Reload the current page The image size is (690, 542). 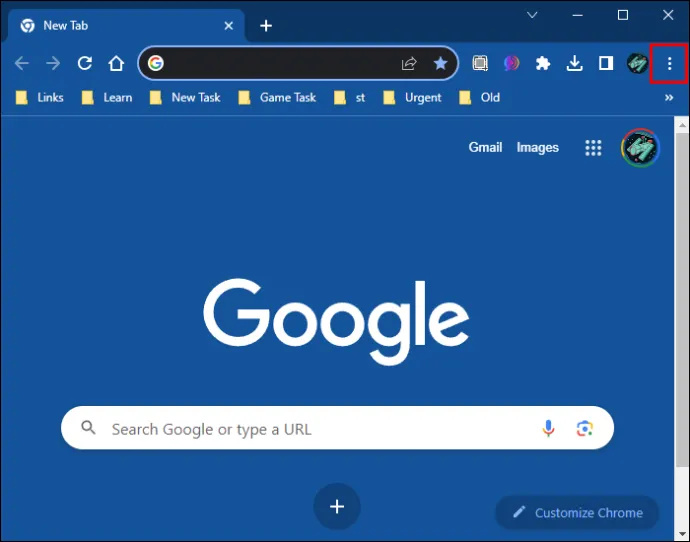click(x=84, y=63)
